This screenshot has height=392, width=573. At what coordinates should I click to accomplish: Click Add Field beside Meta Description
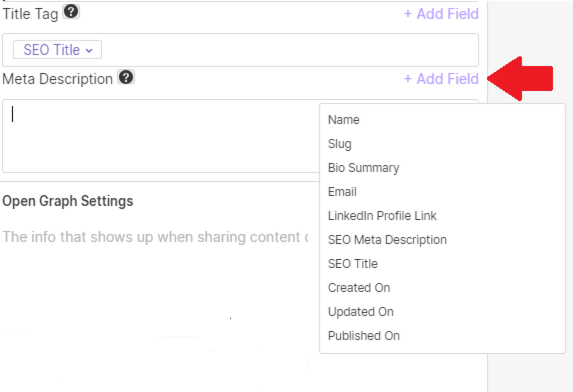point(440,79)
